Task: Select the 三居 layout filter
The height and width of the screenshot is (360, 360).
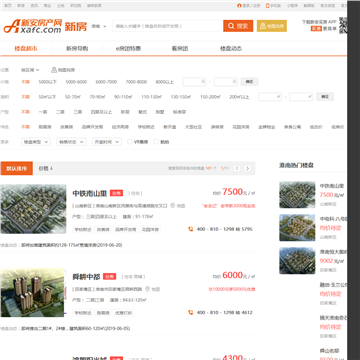Action: point(78,112)
